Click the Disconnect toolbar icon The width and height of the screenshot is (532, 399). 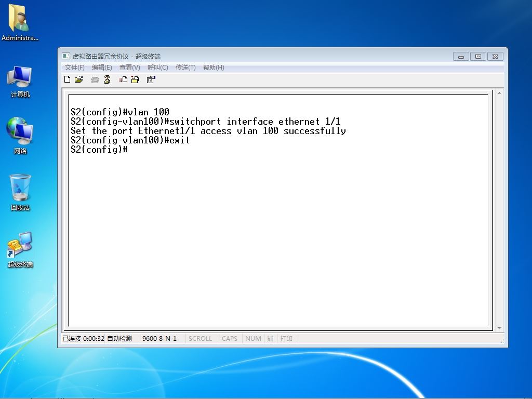click(107, 79)
